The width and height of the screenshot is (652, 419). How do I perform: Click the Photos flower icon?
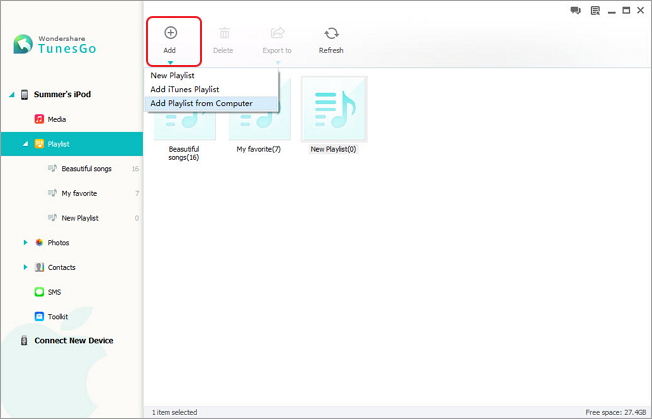coord(39,242)
